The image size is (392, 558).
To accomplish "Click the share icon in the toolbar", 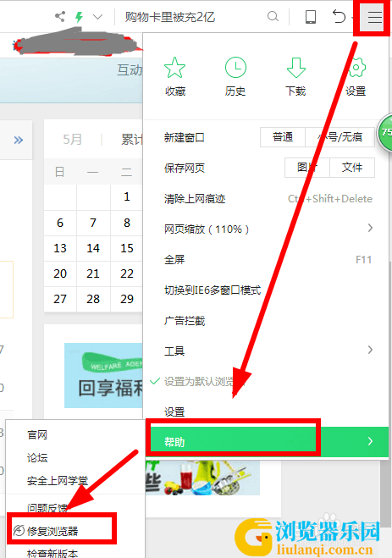I will [60, 16].
